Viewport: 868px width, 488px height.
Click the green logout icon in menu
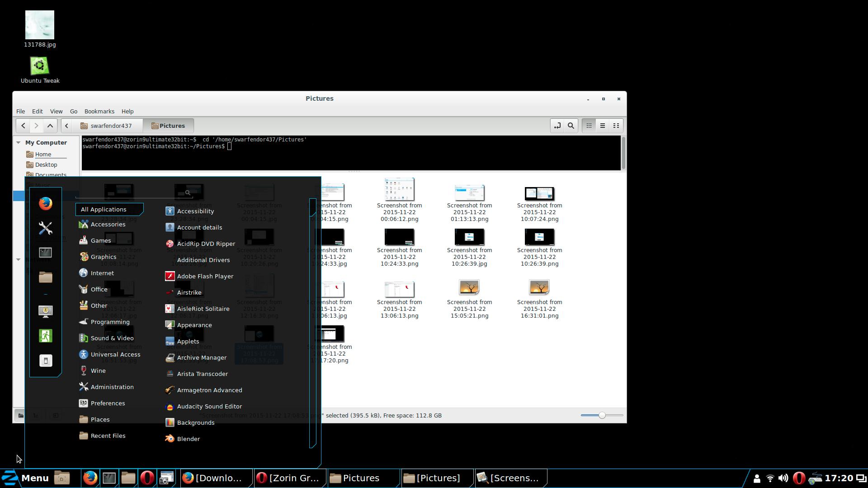[x=45, y=336]
